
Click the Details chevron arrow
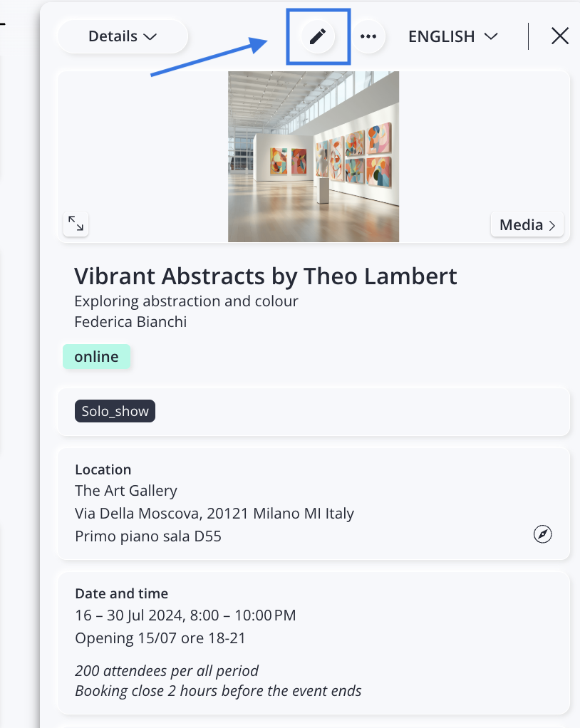pos(150,36)
